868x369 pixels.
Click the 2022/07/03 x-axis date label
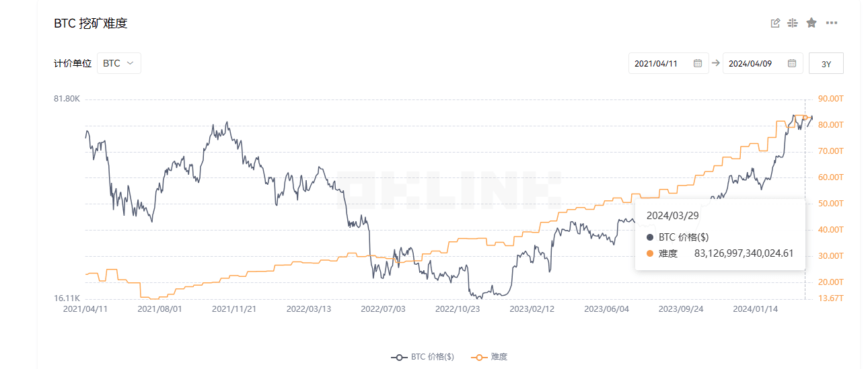pos(383,309)
